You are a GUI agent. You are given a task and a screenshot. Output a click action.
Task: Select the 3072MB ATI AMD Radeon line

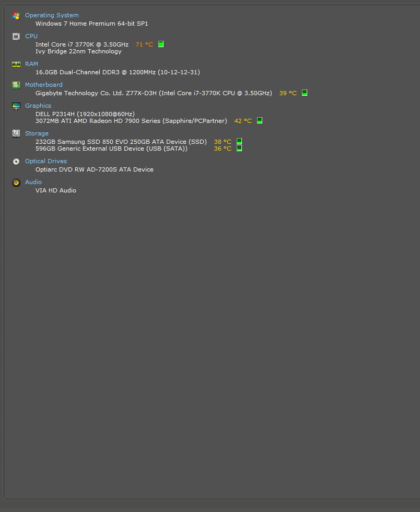click(x=131, y=121)
